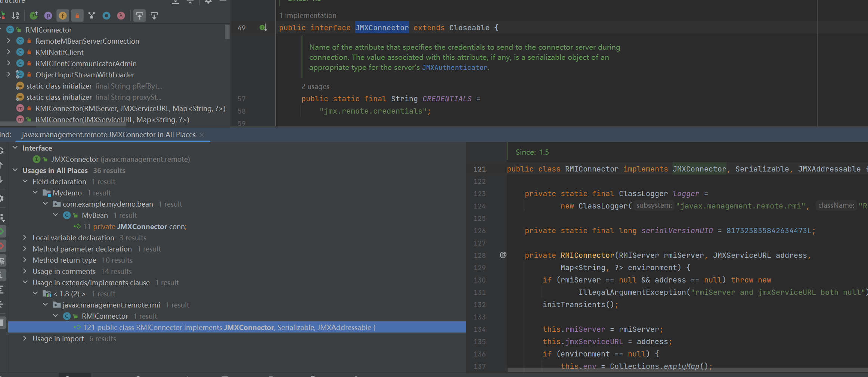
Task: Toggle Show Properties (purple p) filter
Action: (x=48, y=16)
